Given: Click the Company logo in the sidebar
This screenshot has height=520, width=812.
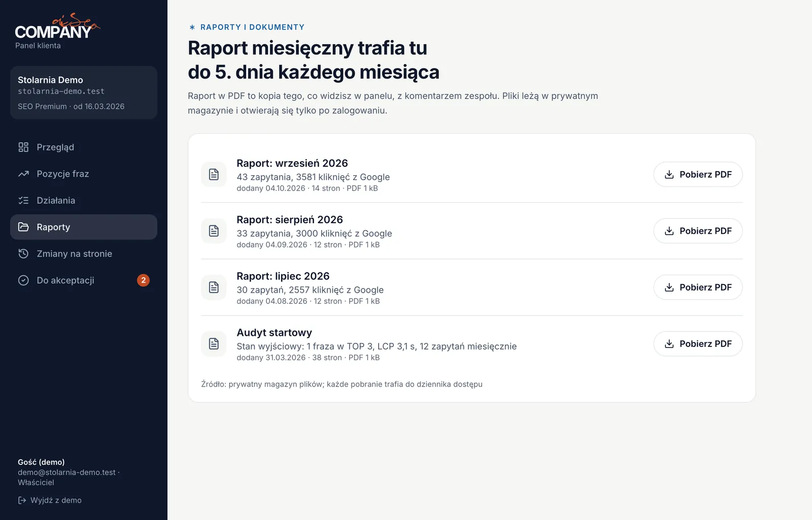Looking at the screenshot, I should 57,27.
